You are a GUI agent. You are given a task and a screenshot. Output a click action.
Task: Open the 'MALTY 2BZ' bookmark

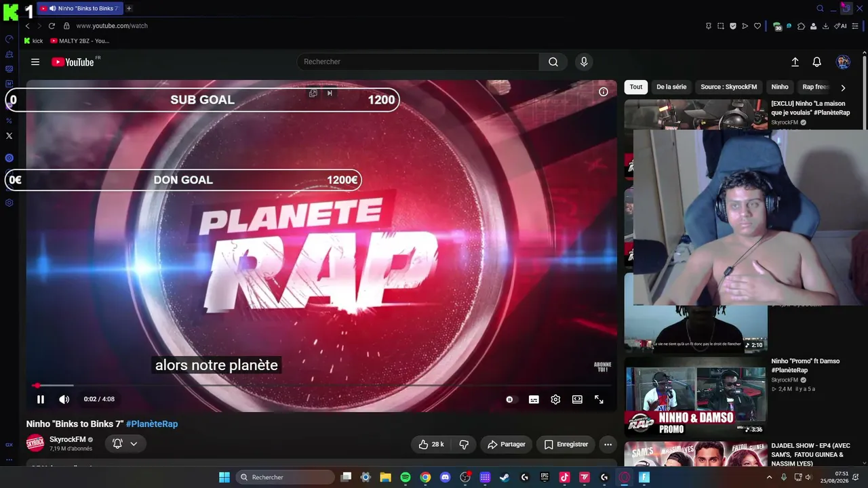tap(80, 41)
